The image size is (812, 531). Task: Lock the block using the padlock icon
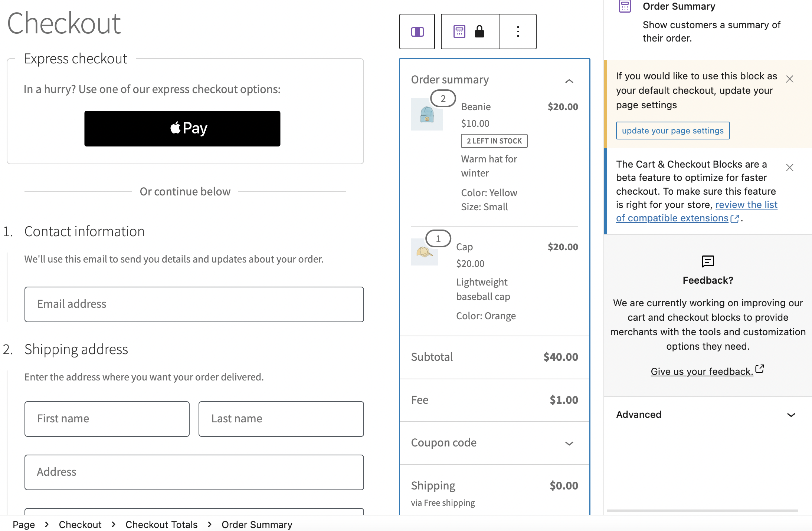click(479, 32)
